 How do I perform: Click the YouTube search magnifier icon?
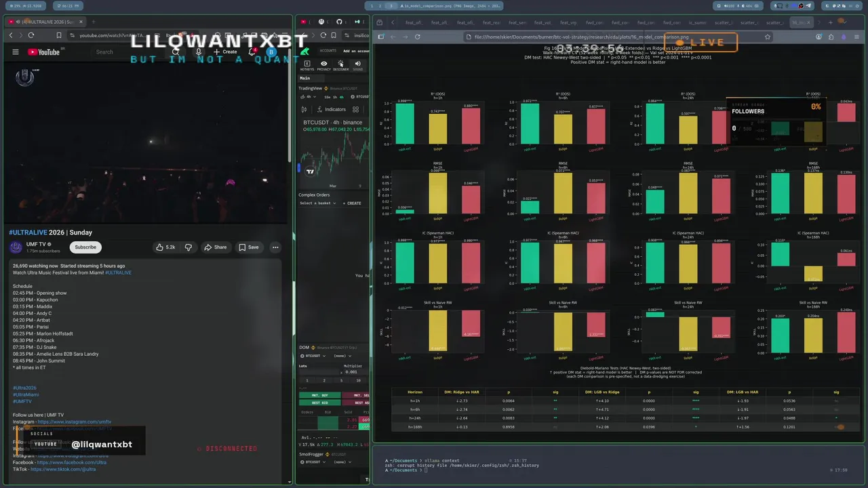click(x=176, y=52)
